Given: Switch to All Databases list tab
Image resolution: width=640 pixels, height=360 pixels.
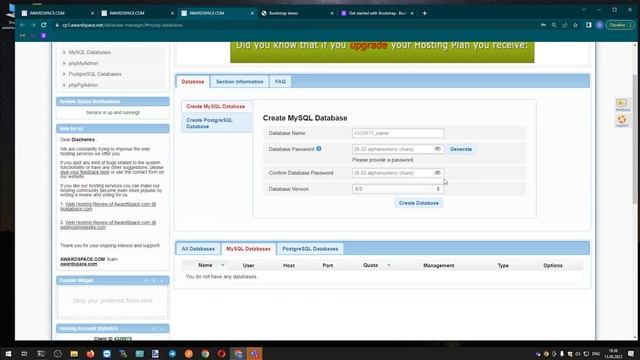Looking at the screenshot, I should pyautogui.click(x=198, y=249).
